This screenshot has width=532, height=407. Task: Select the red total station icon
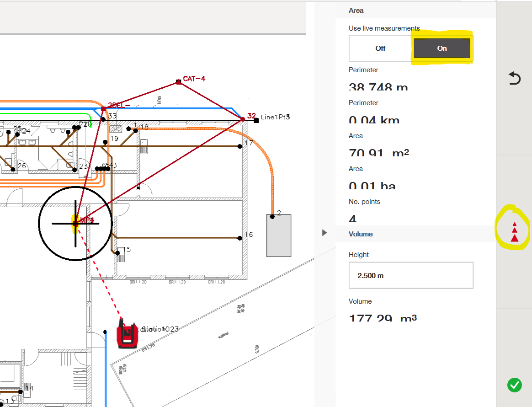pyautogui.click(x=127, y=335)
